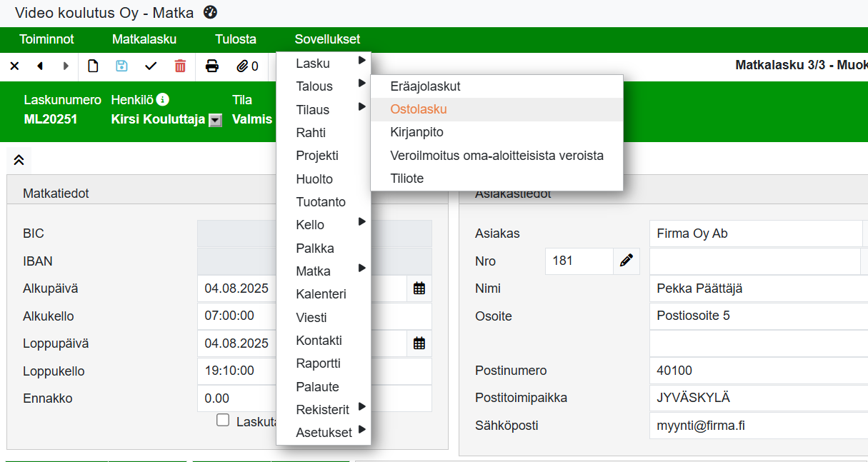
Task: Open attachments with paperclip icon
Action: tap(246, 66)
